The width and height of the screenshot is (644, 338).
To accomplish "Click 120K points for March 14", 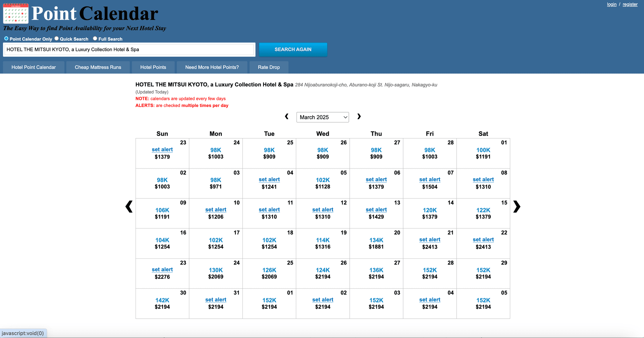I will coord(430,210).
